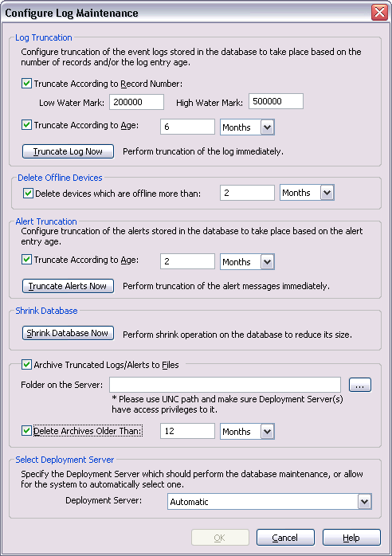Open Help for log maintenance
This screenshot has height=556, width=392.
[351, 538]
